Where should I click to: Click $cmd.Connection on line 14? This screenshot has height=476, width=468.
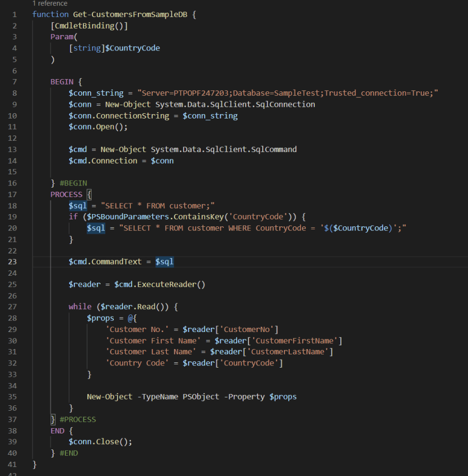(103, 160)
